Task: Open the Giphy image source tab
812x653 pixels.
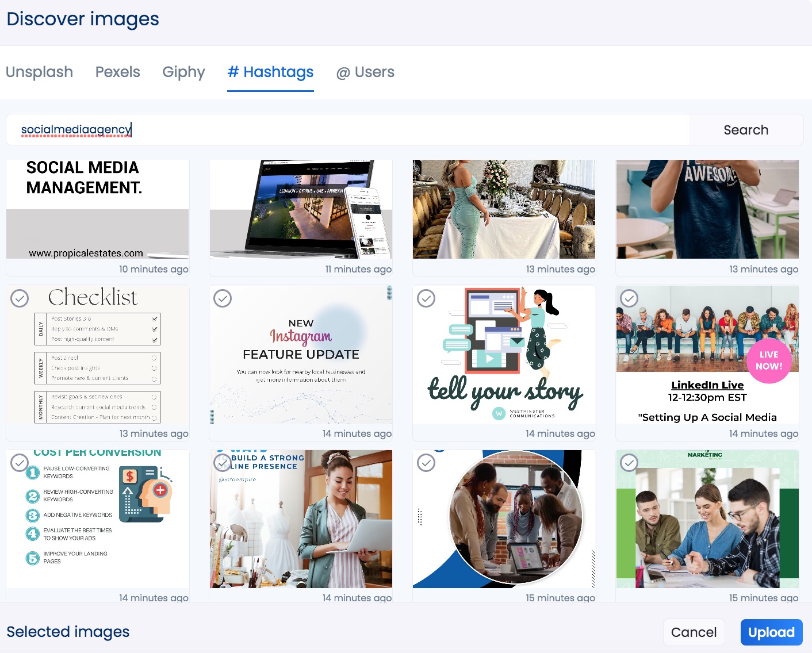Action: 183,72
